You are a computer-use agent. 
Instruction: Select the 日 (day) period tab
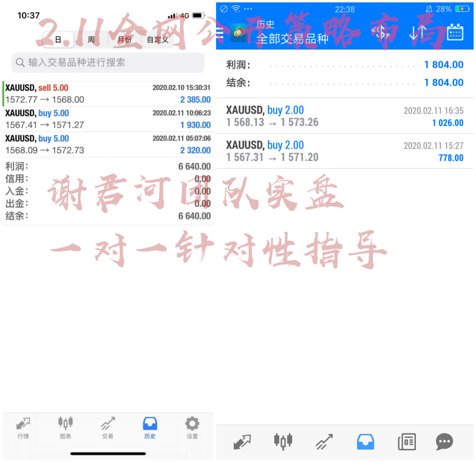[x=58, y=39]
